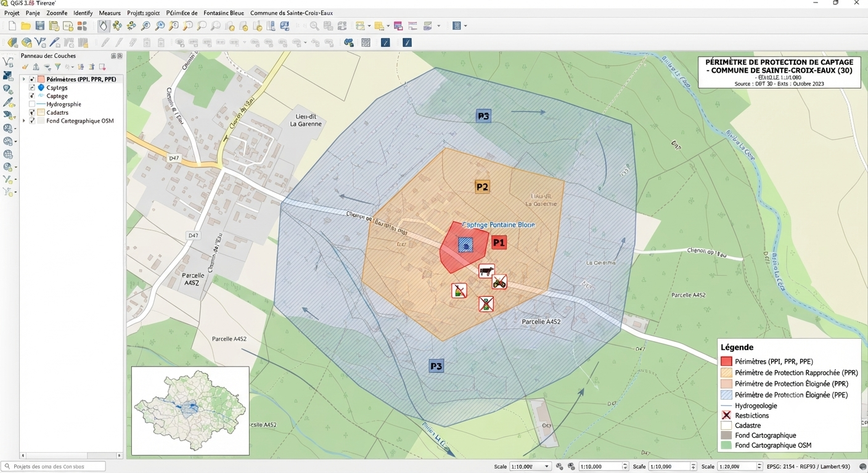Select the Pan Map hand tool
Screen dimensions: 868x473
click(x=103, y=26)
